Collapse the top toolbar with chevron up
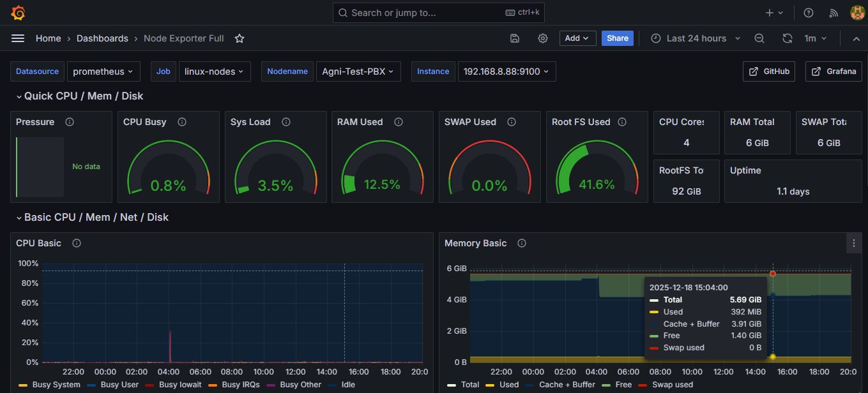Screen dimensions: 868x393 click(x=857, y=38)
